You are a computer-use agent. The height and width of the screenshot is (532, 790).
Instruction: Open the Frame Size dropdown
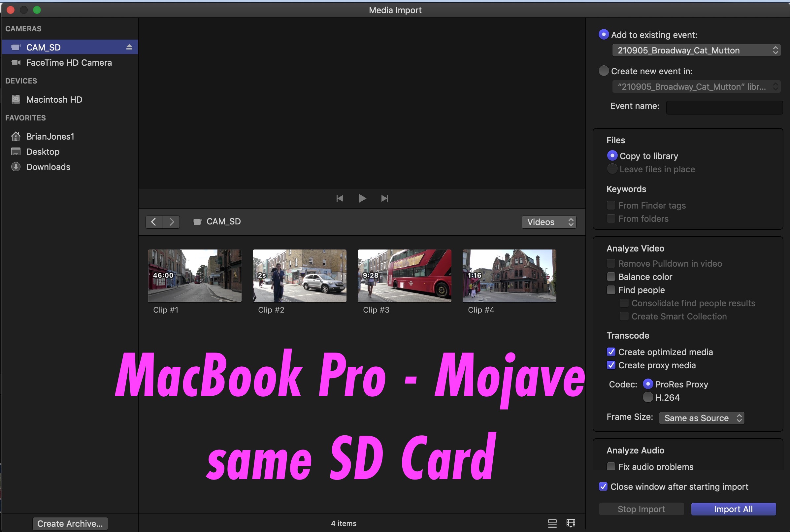click(701, 418)
